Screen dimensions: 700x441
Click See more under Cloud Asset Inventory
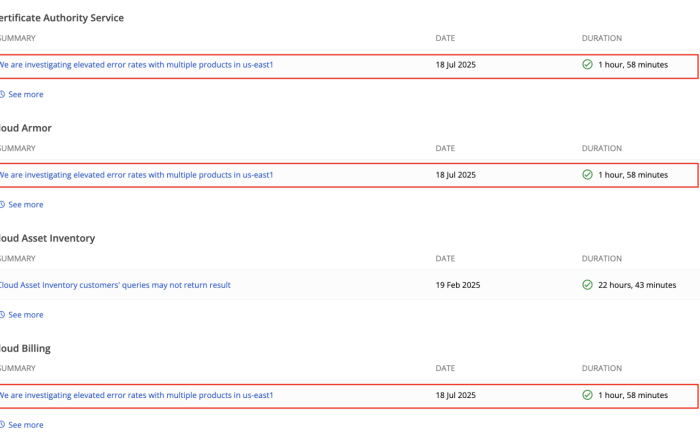[x=25, y=315]
